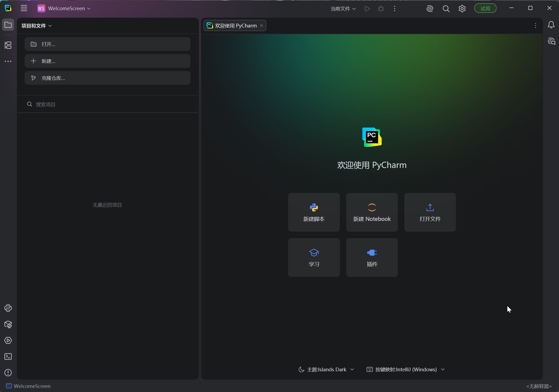This screenshot has width=559, height=392.
Task: Open the 学习 learning card
Action: (314, 257)
